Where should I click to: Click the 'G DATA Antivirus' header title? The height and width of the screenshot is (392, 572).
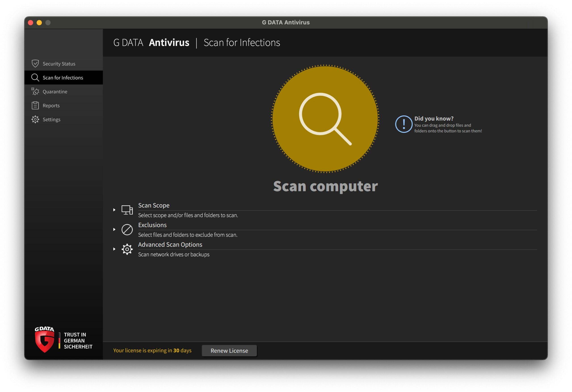[151, 43]
